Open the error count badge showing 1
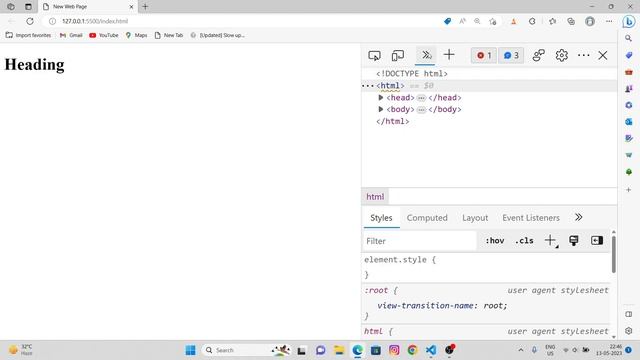The image size is (640, 360). click(484, 55)
